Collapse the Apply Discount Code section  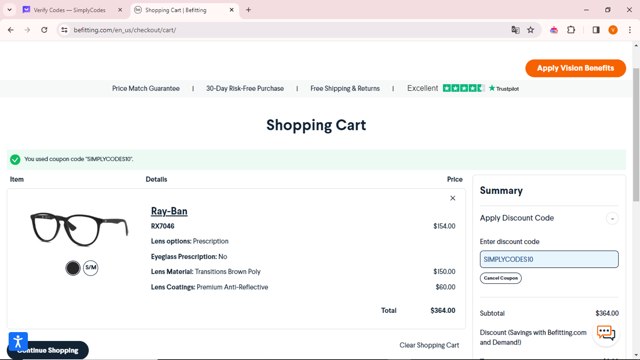612,218
